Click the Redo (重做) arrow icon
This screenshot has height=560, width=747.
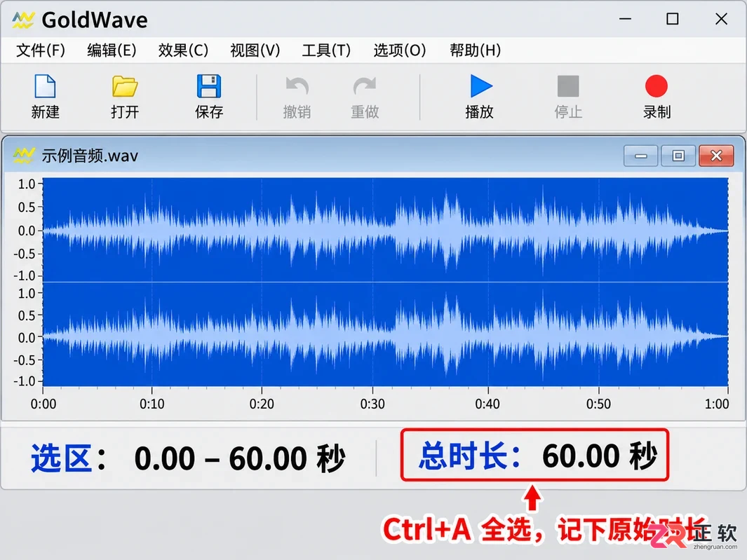[365, 86]
